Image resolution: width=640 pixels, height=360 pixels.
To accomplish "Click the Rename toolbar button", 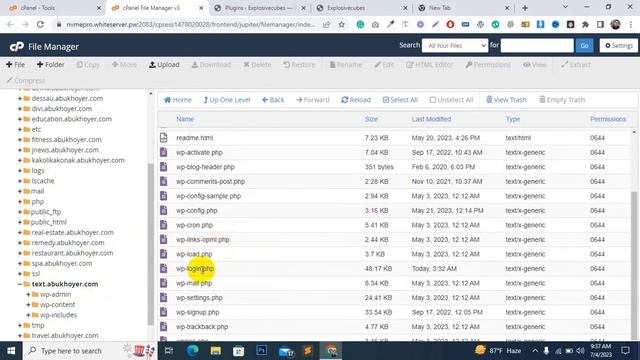I will pos(346,64).
